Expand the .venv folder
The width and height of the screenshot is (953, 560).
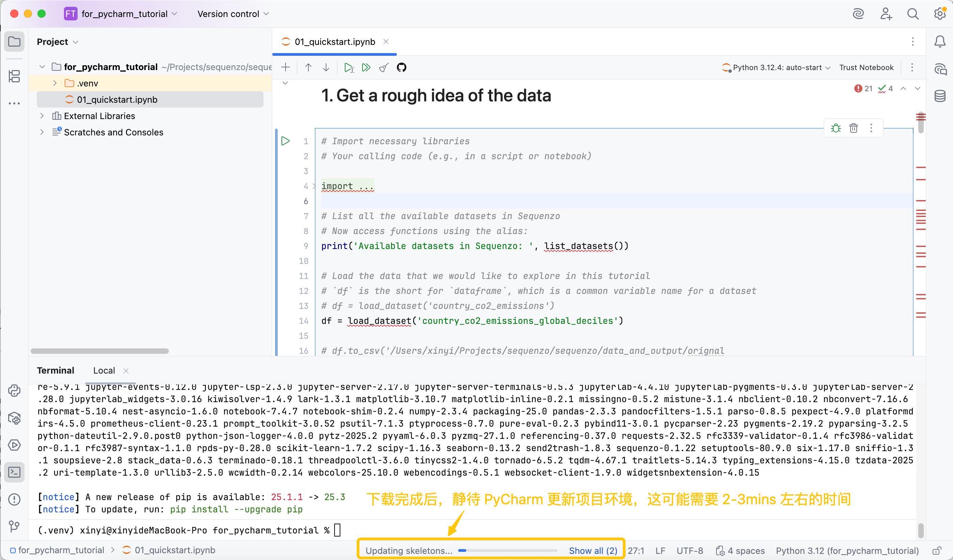pos(55,83)
